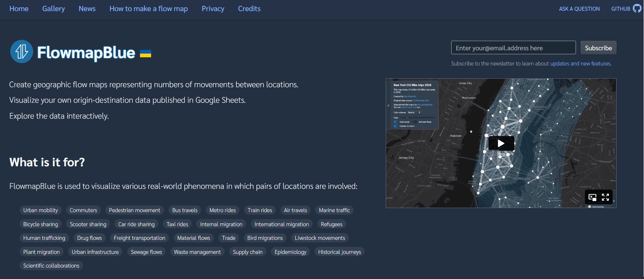
Task: Open the Gallery nav item
Action: pyautogui.click(x=54, y=8)
